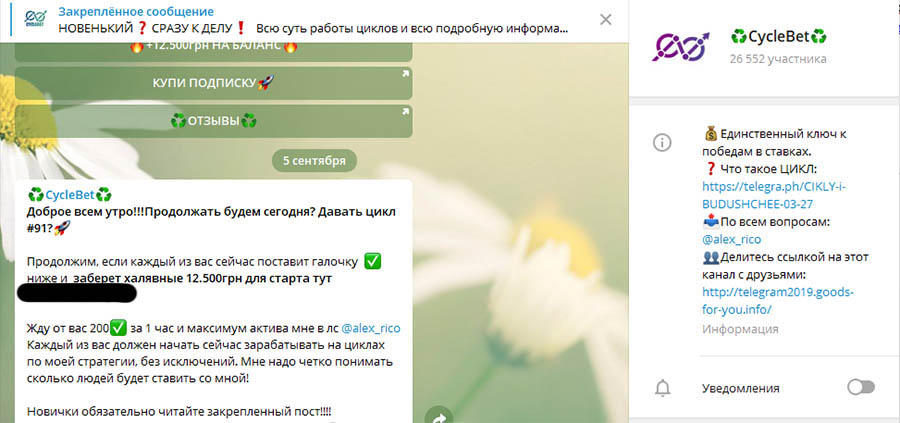Open the telegra.ph CIKLY link
The height and width of the screenshot is (423, 900).
point(774,195)
